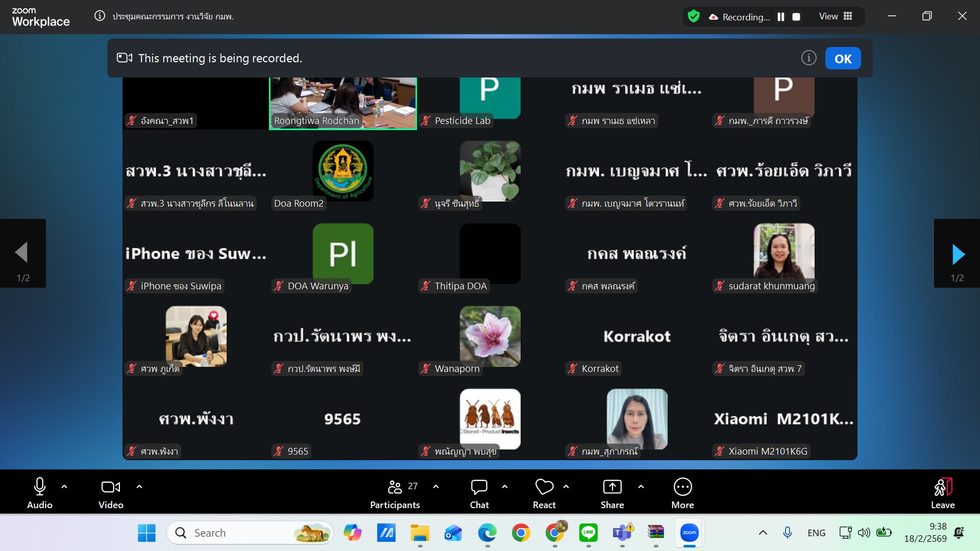Image resolution: width=980 pixels, height=551 pixels.
Task: Toggle the Video camera on
Action: pos(111,493)
